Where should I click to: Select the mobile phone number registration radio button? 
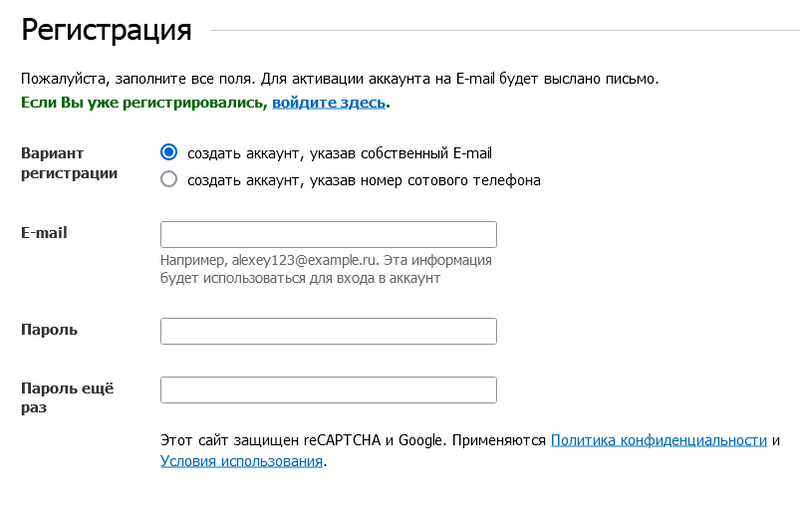click(x=169, y=180)
